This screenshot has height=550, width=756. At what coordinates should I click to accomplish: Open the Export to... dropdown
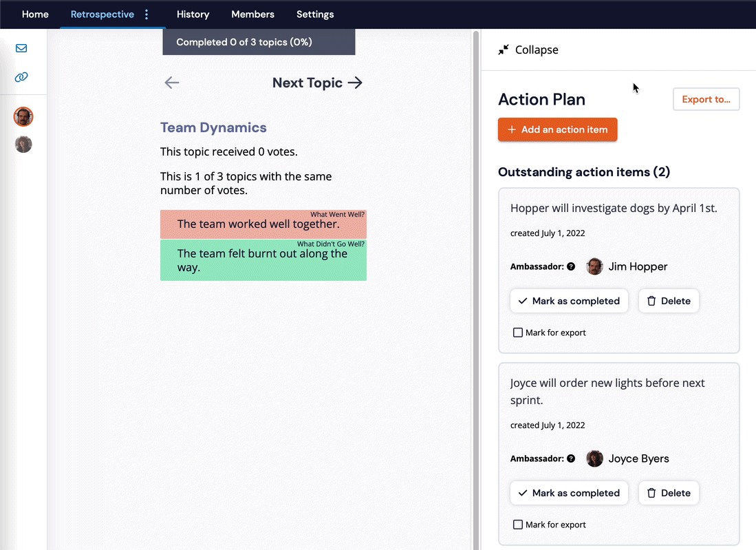[x=706, y=99]
